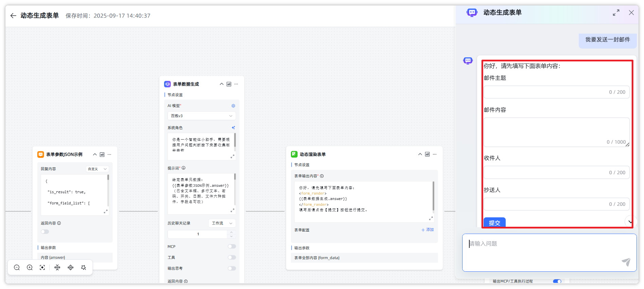Image resolution: width=644 pixels, height=289 pixels.
Task: Collapse the 动态渲染表单 node
Action: tap(420, 154)
